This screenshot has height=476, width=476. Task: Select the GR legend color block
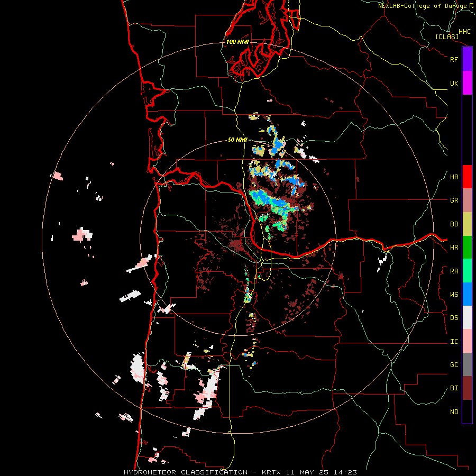point(467,200)
